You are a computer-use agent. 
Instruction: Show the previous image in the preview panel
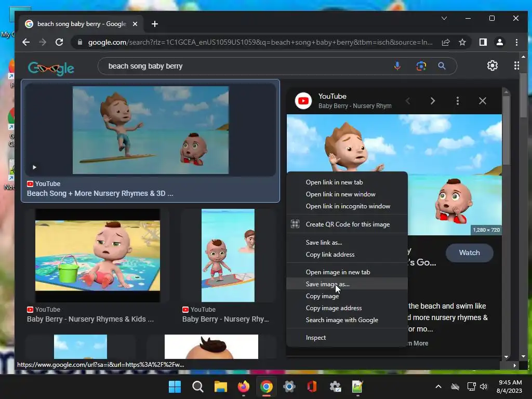click(408, 101)
